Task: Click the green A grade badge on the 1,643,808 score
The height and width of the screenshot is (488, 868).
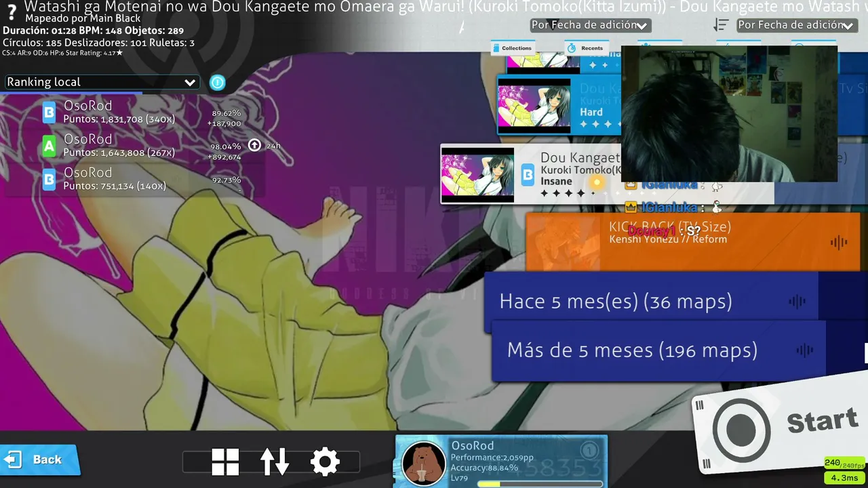Action: click(x=50, y=146)
